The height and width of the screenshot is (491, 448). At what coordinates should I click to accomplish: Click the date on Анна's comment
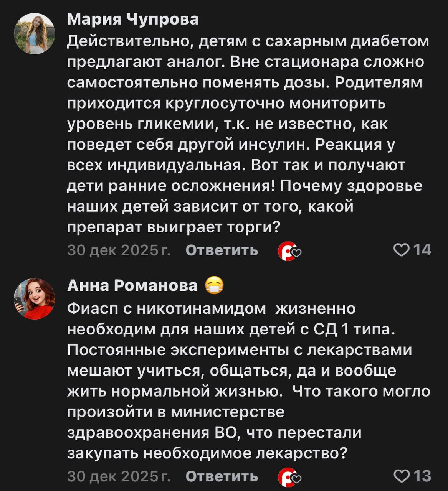tap(119, 476)
